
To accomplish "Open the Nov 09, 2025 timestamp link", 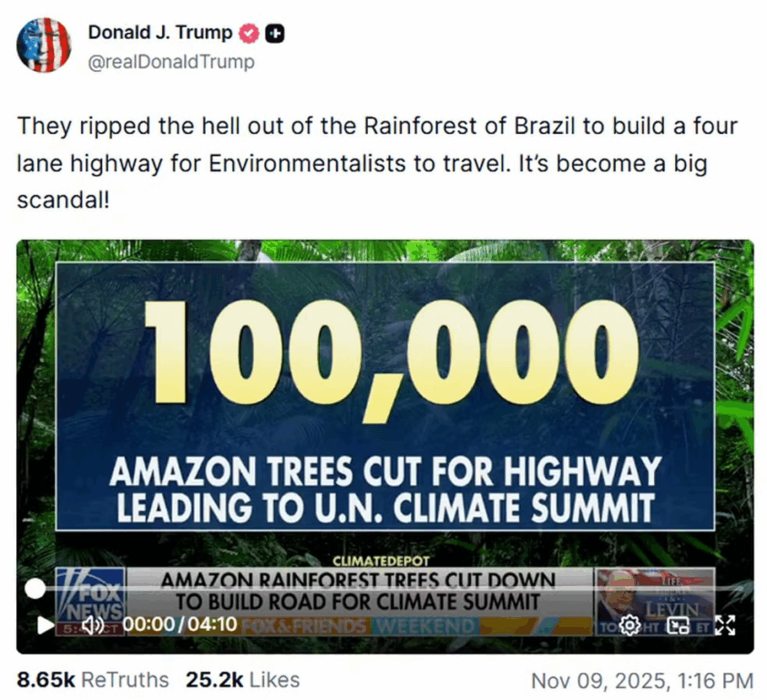I will click(641, 680).
